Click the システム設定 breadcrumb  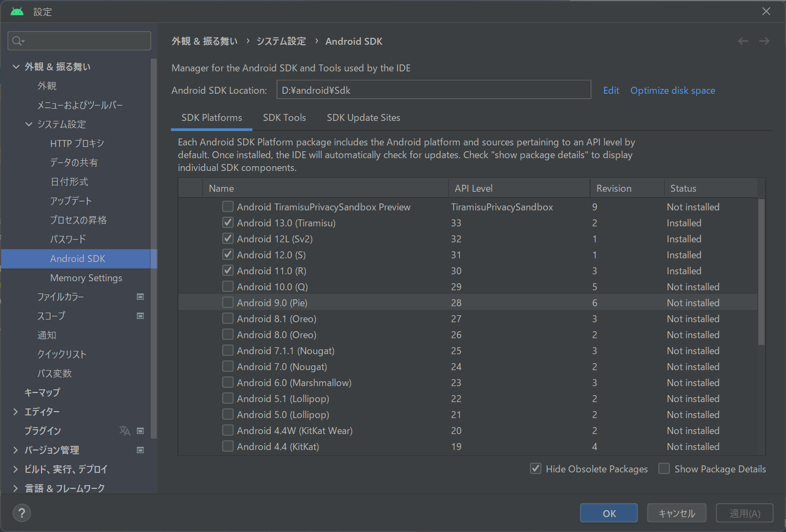(x=281, y=41)
